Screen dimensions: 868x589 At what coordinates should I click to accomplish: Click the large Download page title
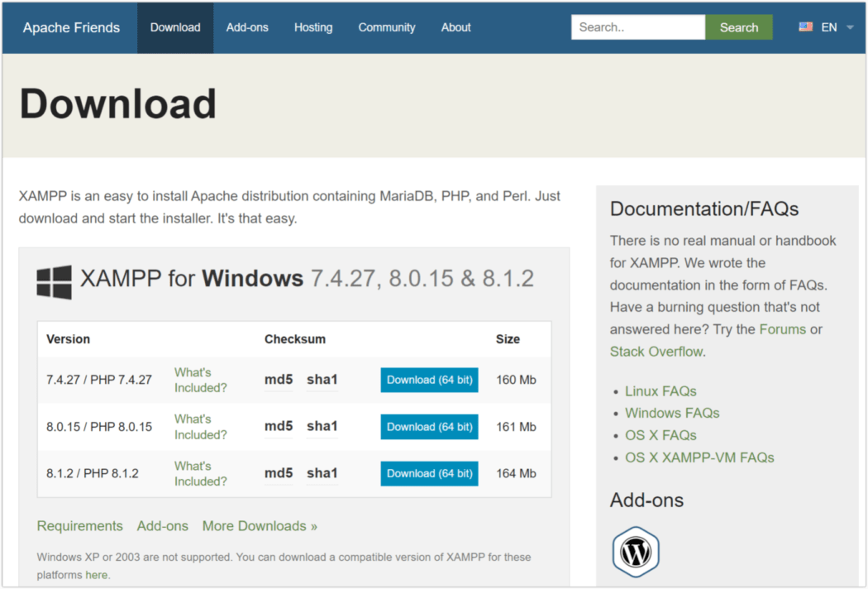point(118,103)
